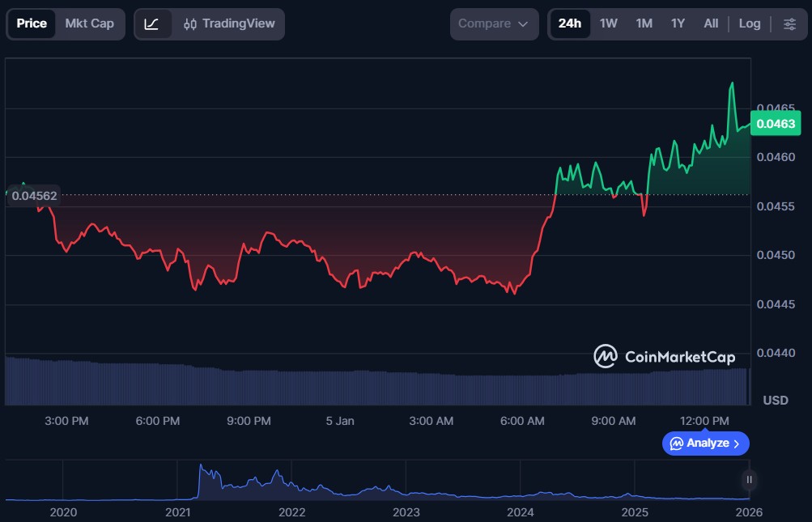Select the 1W time range

coord(608,23)
